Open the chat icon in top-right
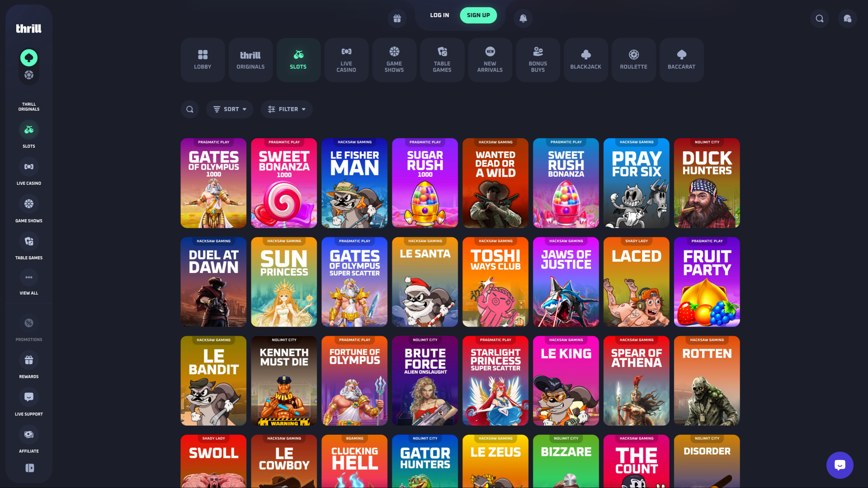The width and height of the screenshot is (868, 488). coord(847,19)
